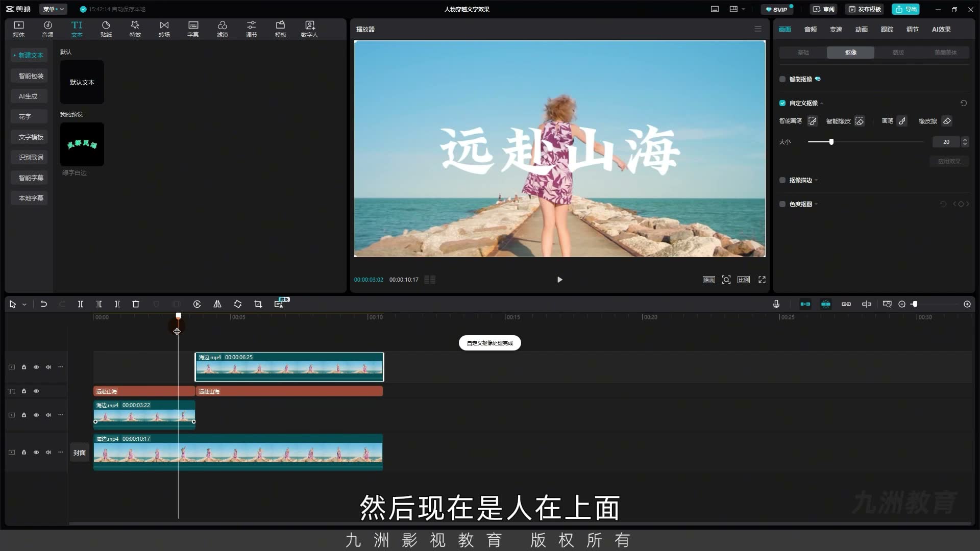
Task: Select the 蒙版 mask sub-tab
Action: pyautogui.click(x=898, y=53)
